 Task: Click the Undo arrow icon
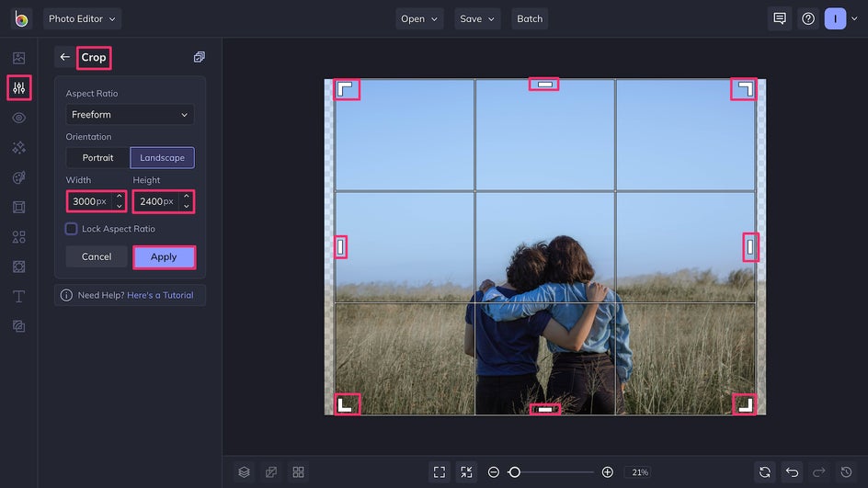coord(792,471)
